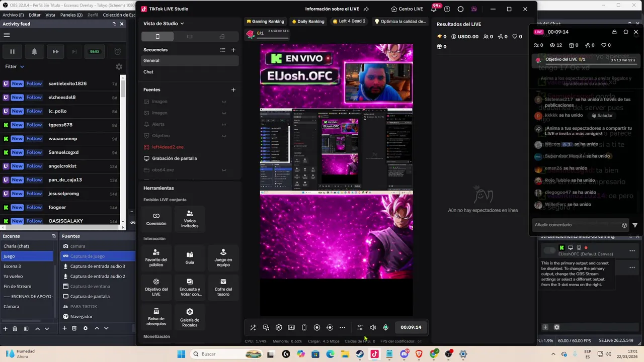Select the Charla (chat) scene in OBS
The height and width of the screenshot is (362, 644).
click(x=27, y=246)
